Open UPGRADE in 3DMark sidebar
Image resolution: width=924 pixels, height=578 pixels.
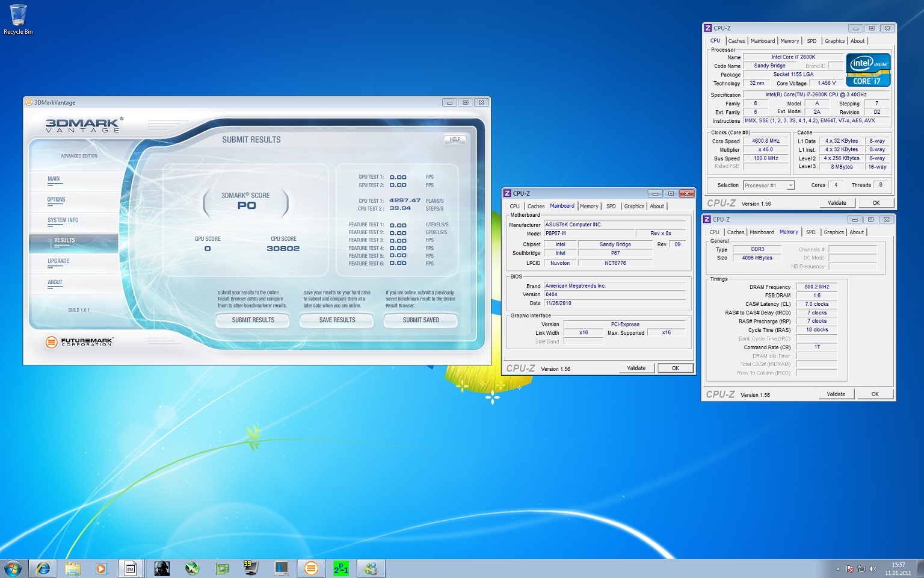pyautogui.click(x=58, y=261)
